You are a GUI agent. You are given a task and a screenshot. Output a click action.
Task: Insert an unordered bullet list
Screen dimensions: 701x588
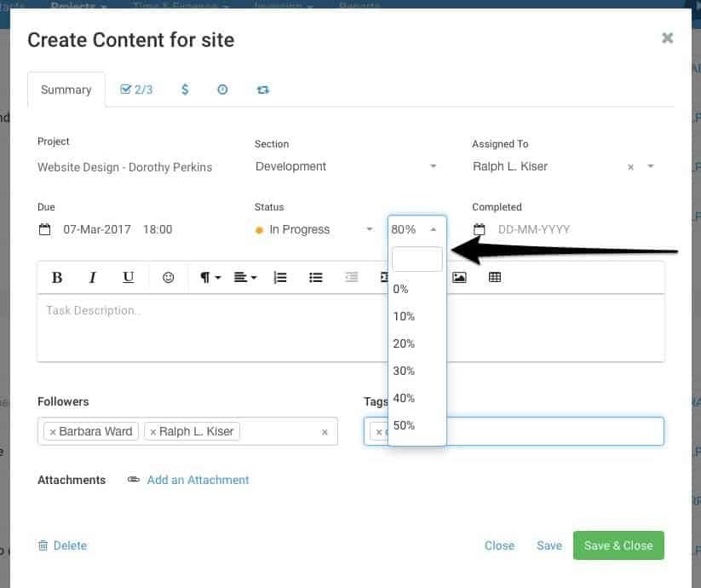pyautogui.click(x=315, y=277)
